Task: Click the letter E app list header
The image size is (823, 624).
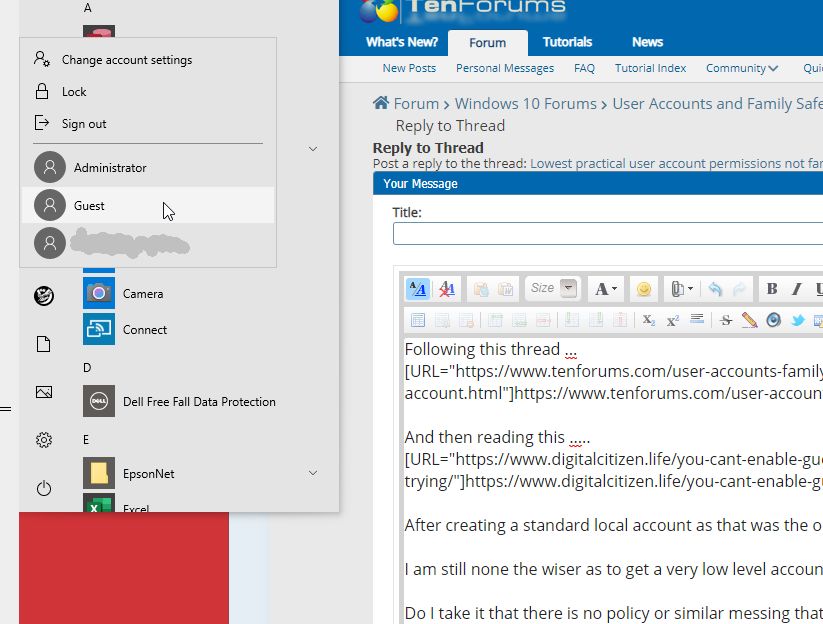Action: (x=86, y=439)
